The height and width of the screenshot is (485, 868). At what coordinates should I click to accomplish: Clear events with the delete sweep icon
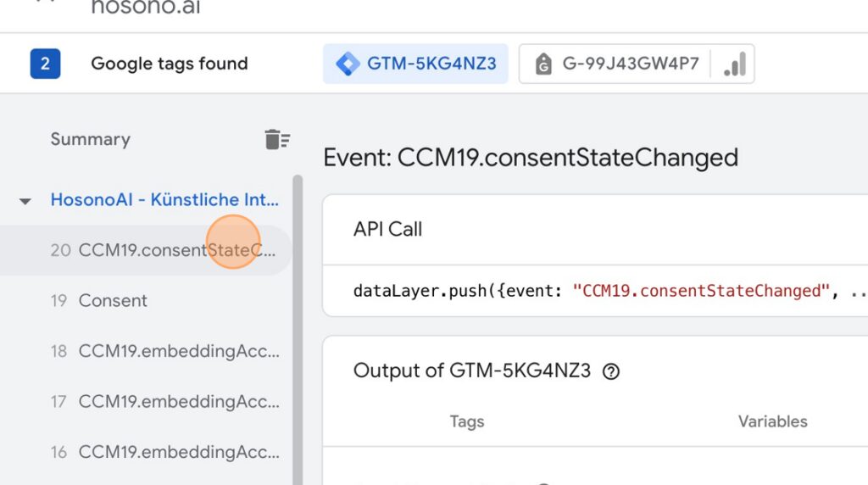(x=277, y=140)
